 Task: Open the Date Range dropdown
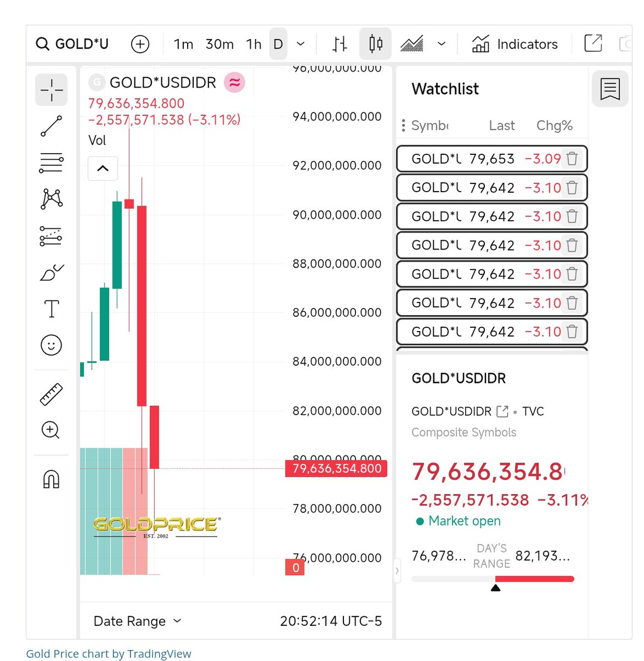coord(138,621)
